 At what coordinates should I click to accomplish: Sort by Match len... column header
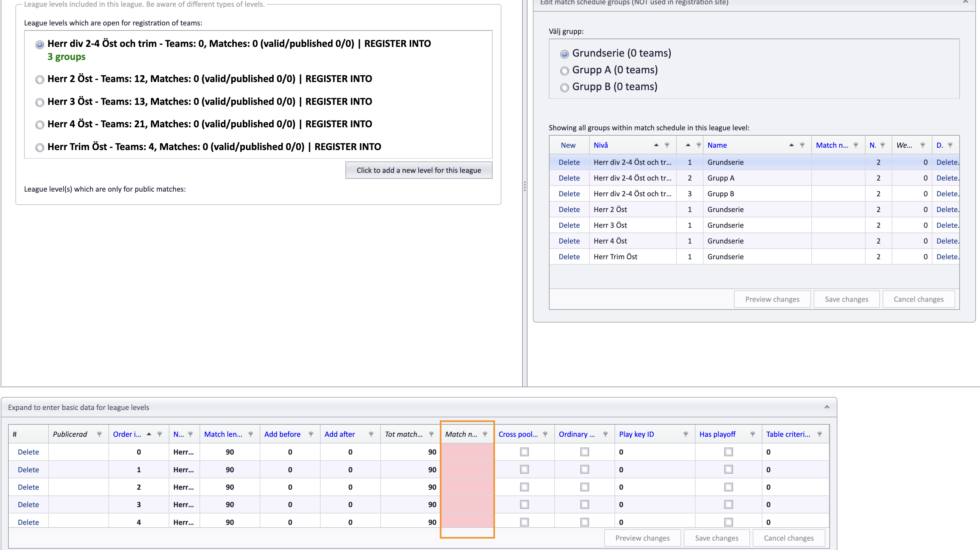point(223,434)
